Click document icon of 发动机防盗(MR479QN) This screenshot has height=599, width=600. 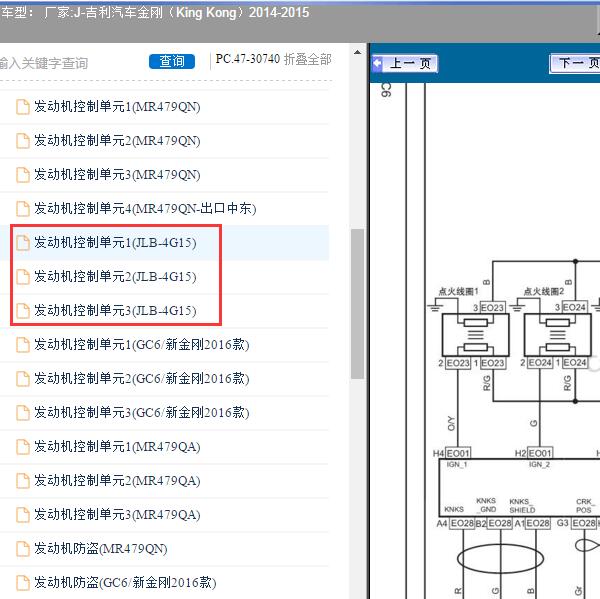(23, 549)
